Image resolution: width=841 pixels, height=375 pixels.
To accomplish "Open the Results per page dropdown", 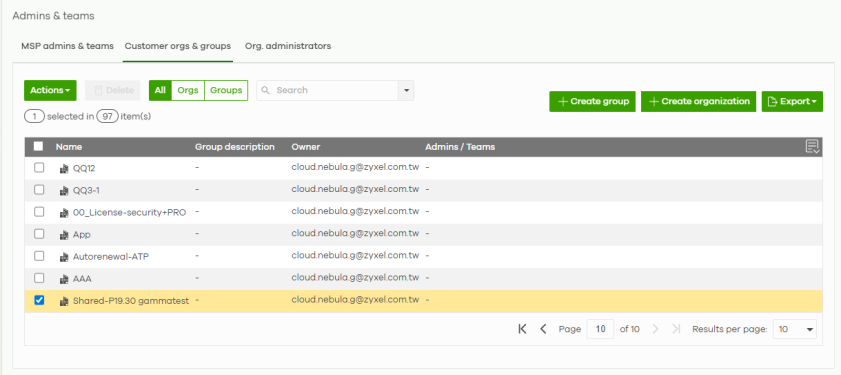I will pyautogui.click(x=795, y=329).
